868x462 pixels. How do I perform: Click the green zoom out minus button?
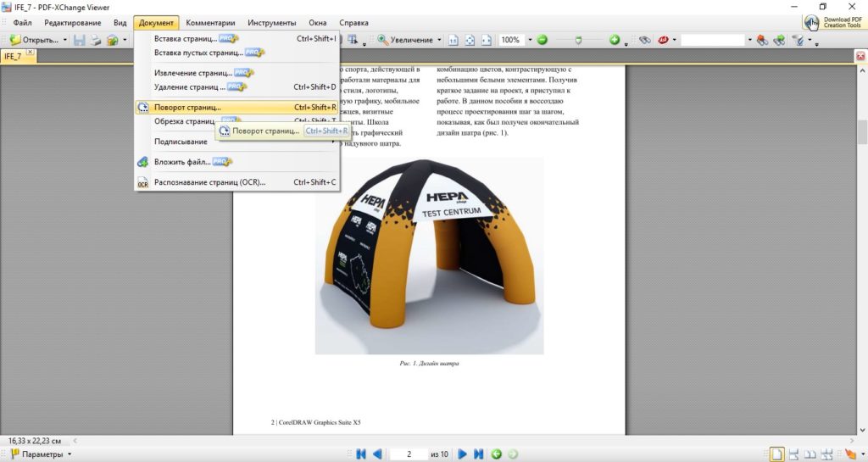[x=542, y=40]
